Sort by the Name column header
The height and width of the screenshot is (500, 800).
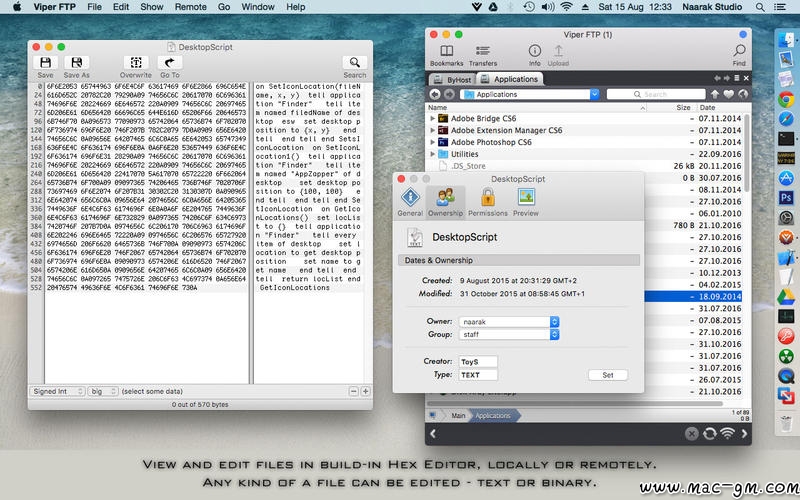tap(536, 108)
